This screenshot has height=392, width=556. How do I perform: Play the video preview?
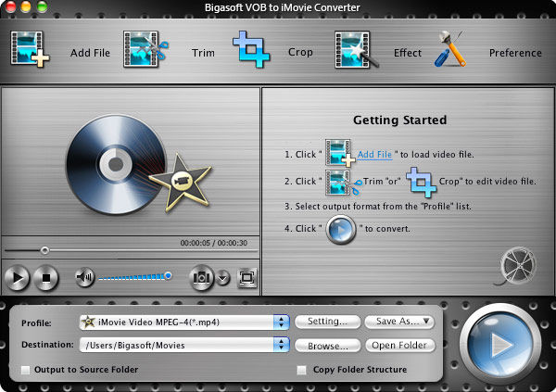[16, 276]
